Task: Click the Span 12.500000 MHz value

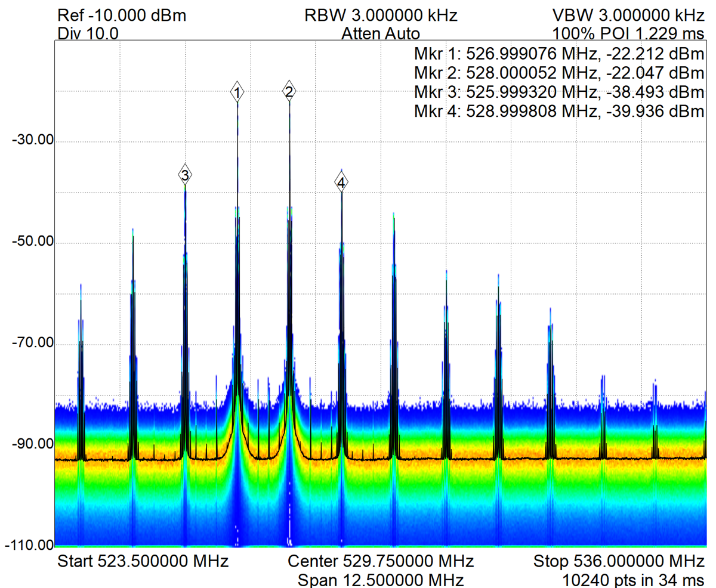Action: [x=381, y=579]
